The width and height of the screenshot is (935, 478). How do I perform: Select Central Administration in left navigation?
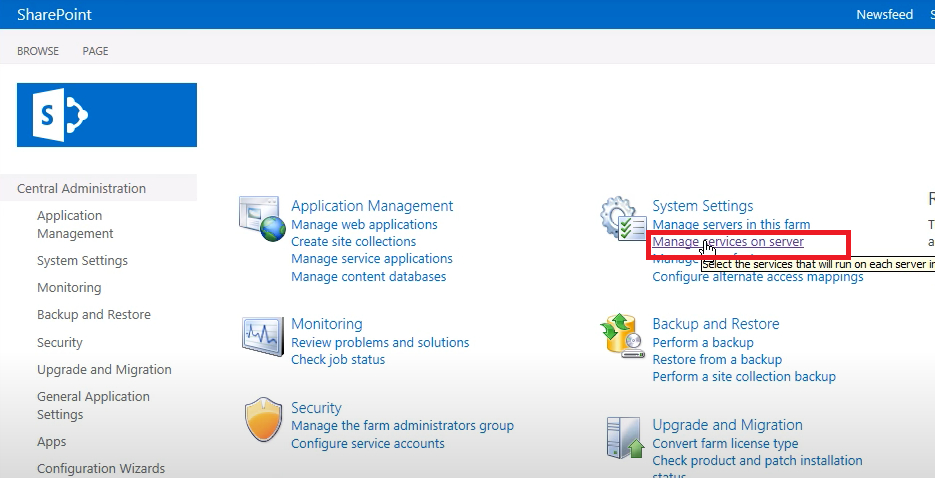pos(81,188)
